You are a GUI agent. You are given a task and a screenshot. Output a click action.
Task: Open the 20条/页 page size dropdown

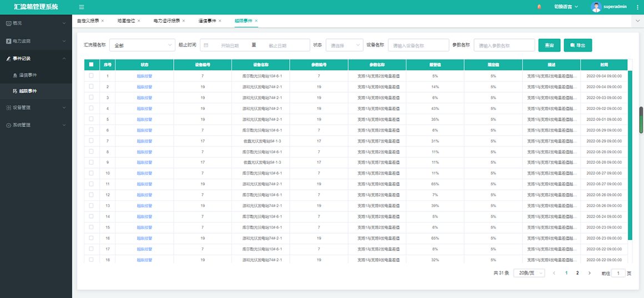[x=529, y=273]
